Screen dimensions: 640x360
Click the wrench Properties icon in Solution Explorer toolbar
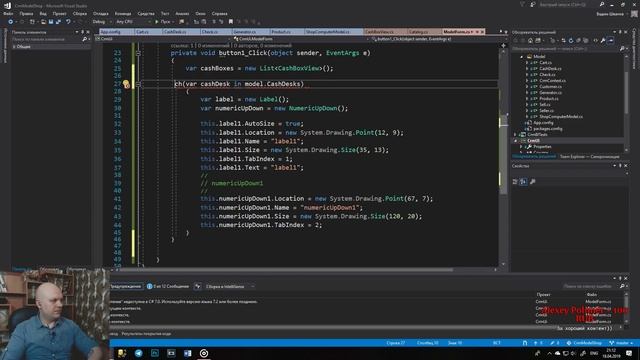(x=603, y=40)
